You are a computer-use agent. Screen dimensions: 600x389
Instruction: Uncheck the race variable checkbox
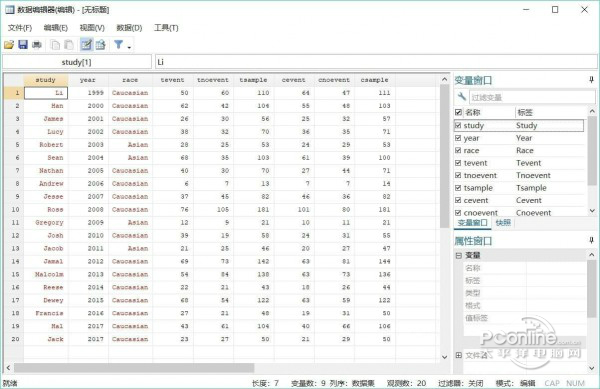[458, 150]
